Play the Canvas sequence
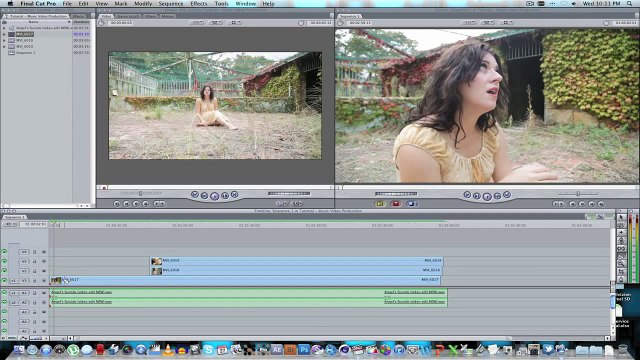This screenshot has width=640, height=360. tap(487, 197)
